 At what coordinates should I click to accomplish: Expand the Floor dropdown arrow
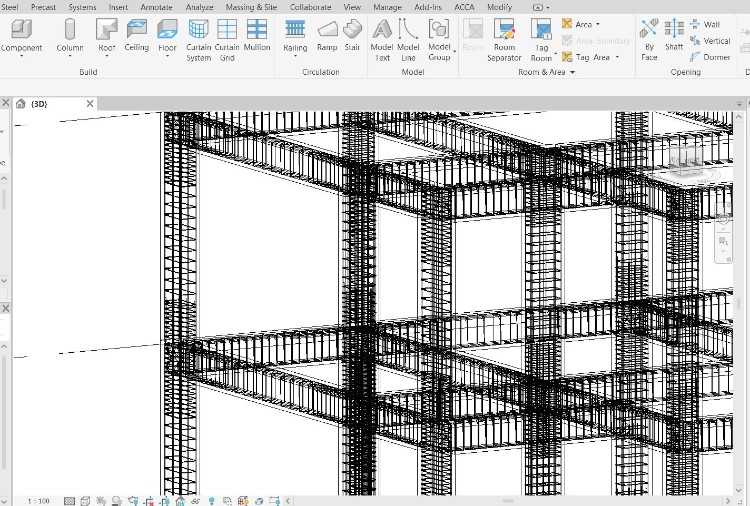(167, 56)
